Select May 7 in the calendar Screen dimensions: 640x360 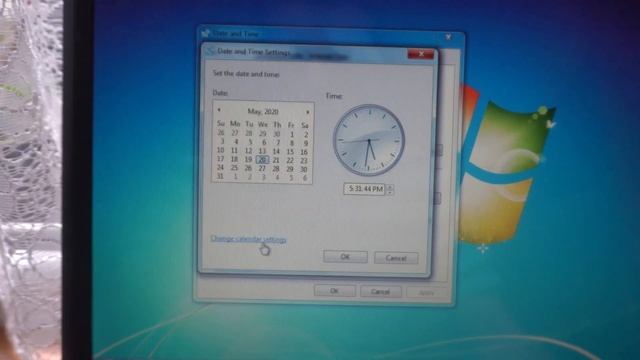(278, 143)
